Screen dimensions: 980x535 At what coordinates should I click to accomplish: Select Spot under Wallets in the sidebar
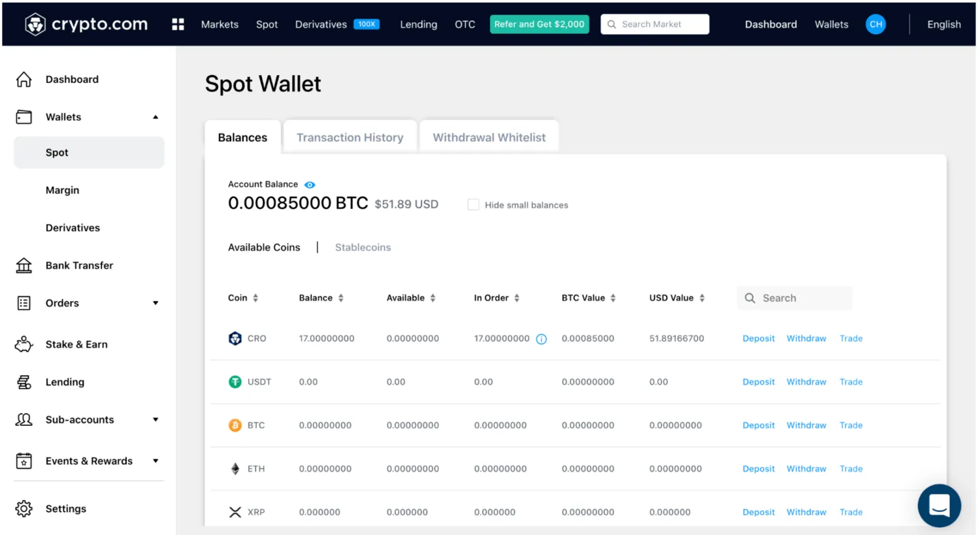89,152
